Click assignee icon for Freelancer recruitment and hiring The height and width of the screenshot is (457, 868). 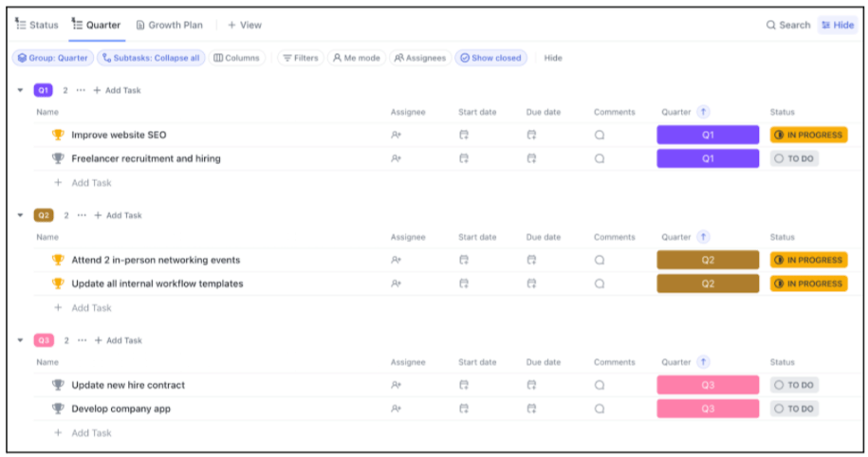[396, 158]
